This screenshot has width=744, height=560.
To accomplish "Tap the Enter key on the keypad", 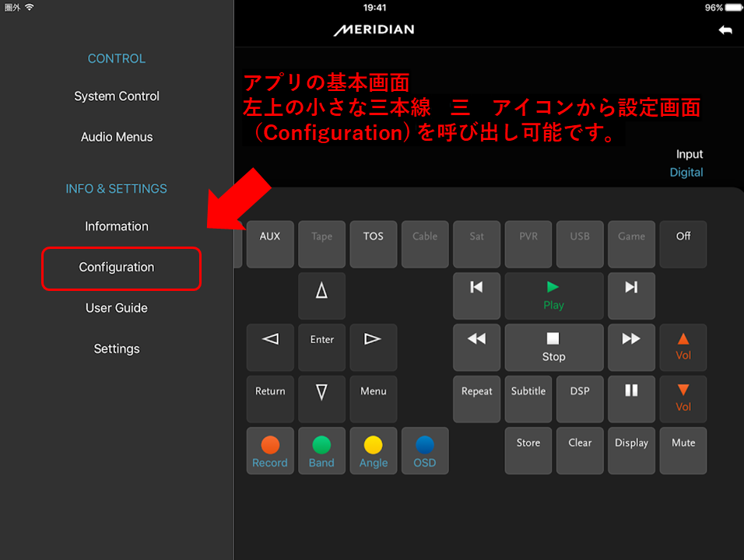I will point(321,348).
